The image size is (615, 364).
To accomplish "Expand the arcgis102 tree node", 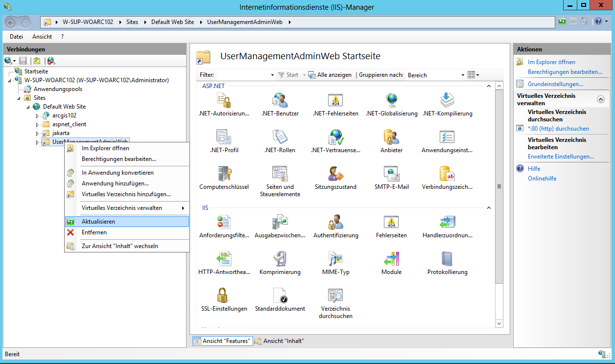I will 37,116.
